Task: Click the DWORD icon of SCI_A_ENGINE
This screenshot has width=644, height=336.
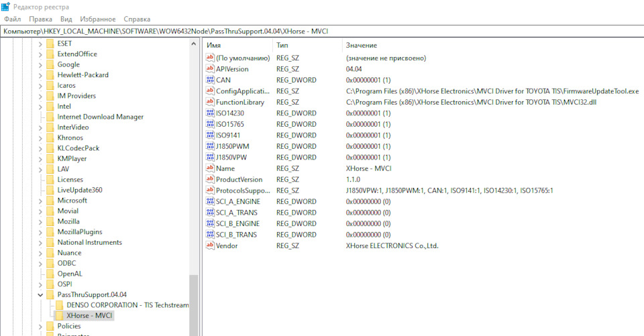Action: tap(210, 202)
